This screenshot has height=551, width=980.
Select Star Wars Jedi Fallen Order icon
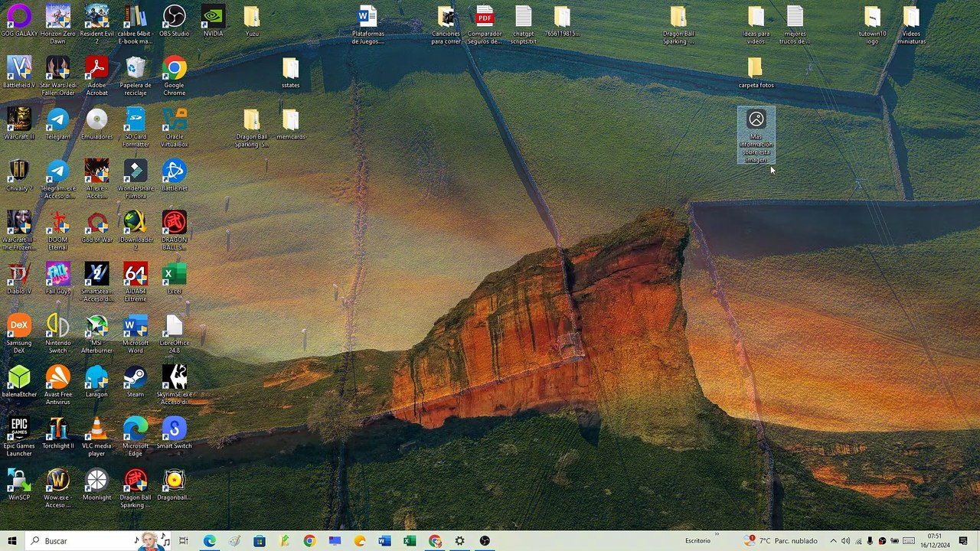click(x=58, y=76)
